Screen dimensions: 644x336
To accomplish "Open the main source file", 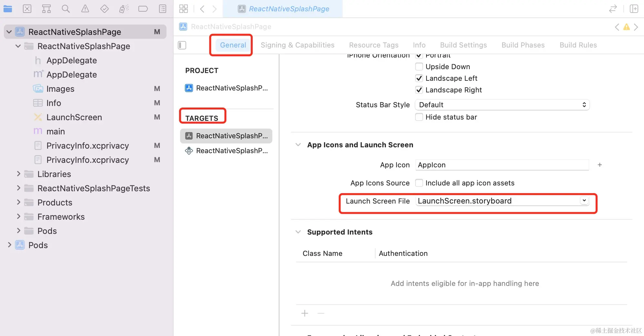I will tap(55, 131).
